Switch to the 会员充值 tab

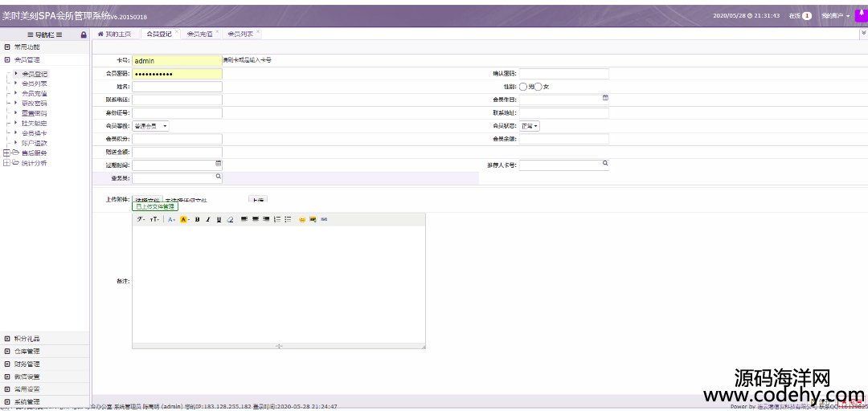coord(199,35)
